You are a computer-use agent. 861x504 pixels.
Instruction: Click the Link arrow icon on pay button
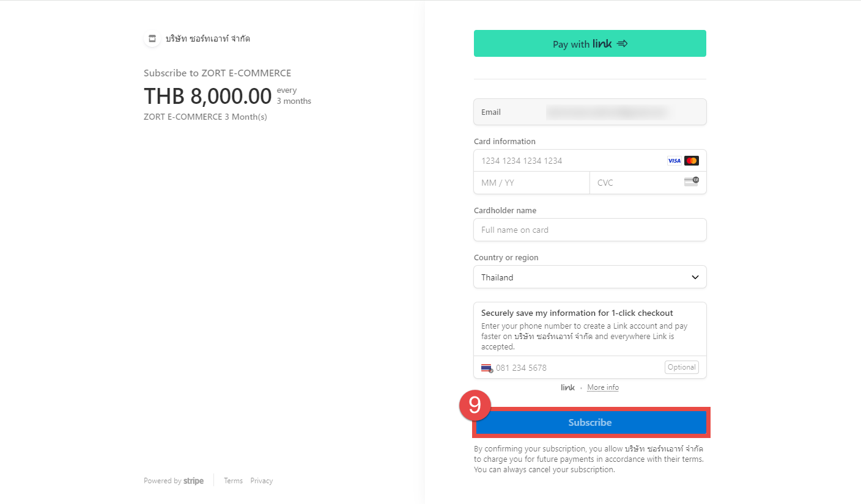click(x=622, y=44)
